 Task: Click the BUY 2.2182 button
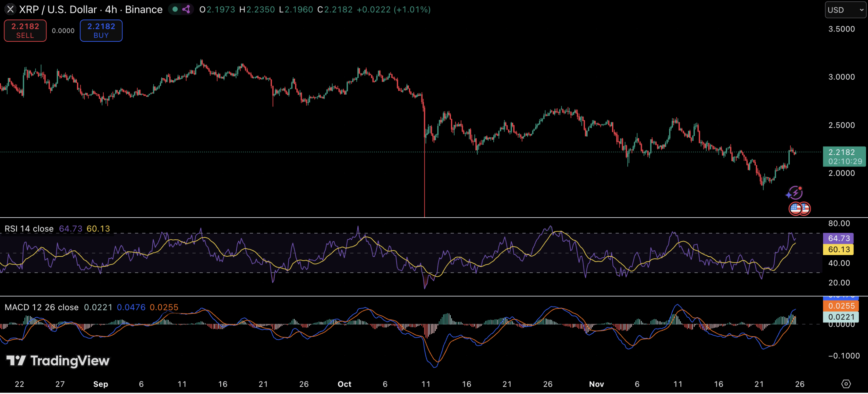[x=101, y=31]
